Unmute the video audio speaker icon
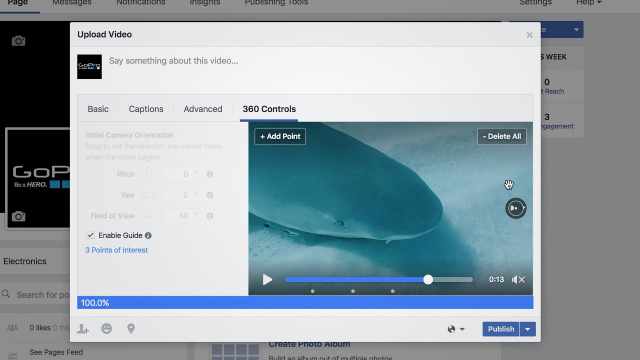Image resolution: width=640 pixels, height=360 pixels. point(518,280)
